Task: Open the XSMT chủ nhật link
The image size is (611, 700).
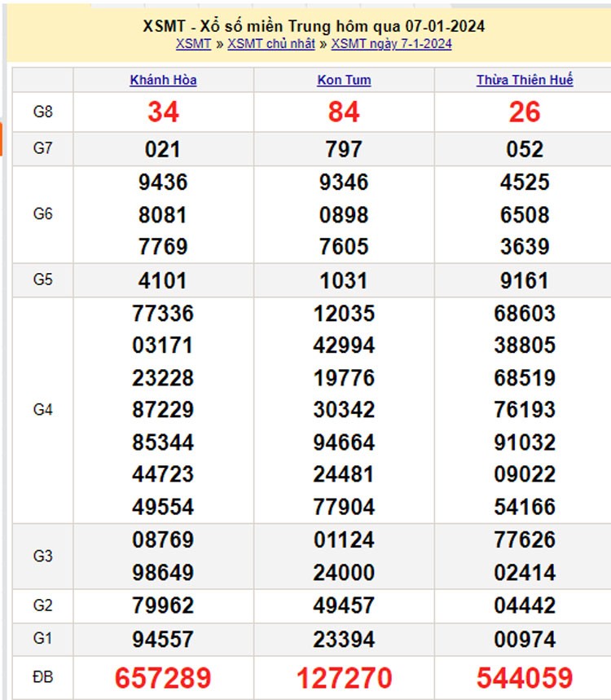Action: 270,44
